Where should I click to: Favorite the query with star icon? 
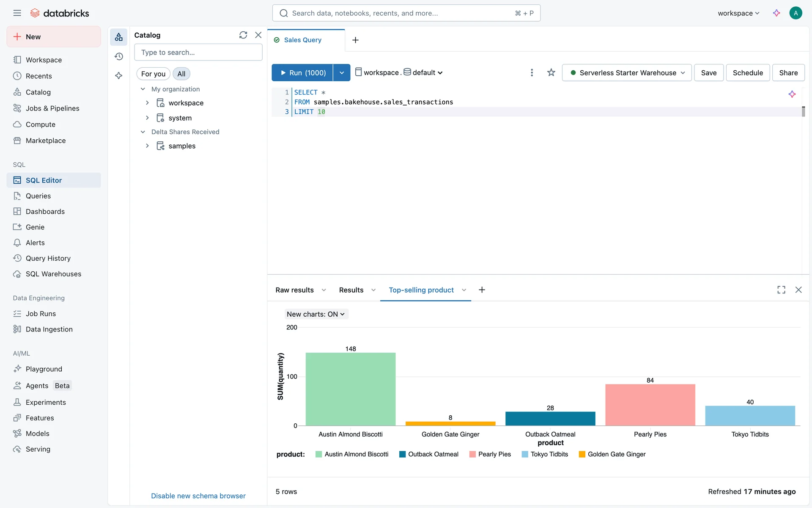(x=551, y=73)
